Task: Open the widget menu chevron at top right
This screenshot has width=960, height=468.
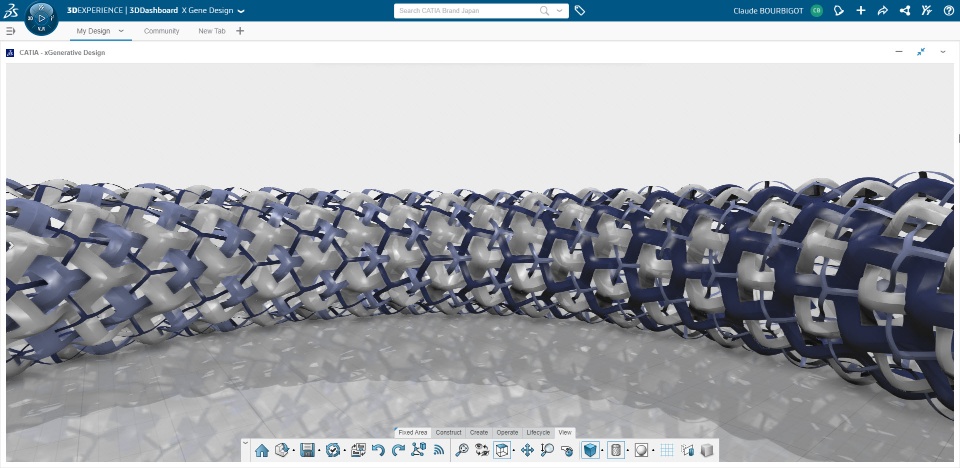Action: 943,52
